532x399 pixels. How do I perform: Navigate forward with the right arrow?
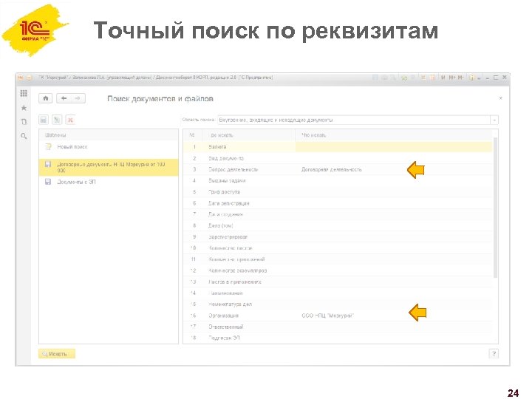click(x=78, y=98)
